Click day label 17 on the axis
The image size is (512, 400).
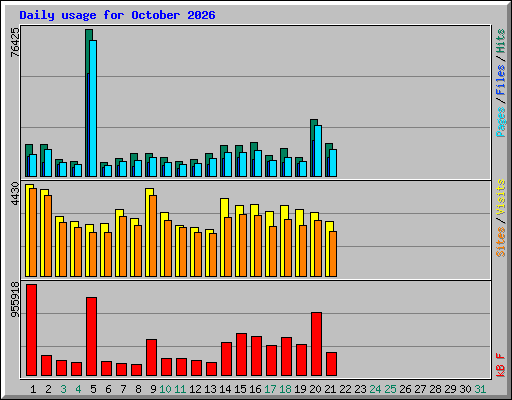coord(270,389)
